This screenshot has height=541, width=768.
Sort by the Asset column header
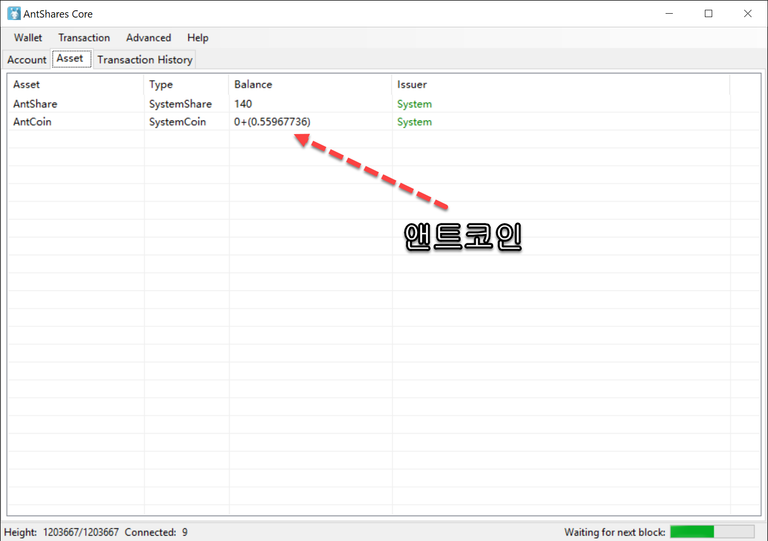pos(76,84)
